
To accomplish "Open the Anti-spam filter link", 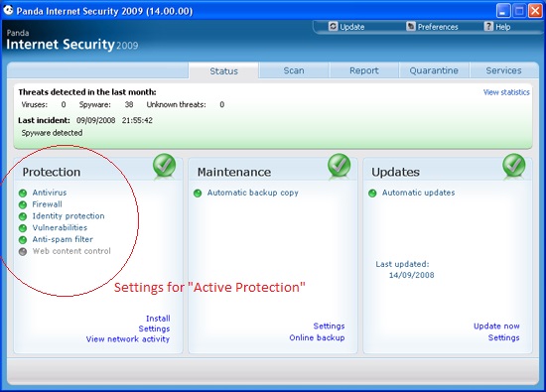I will pos(63,239).
